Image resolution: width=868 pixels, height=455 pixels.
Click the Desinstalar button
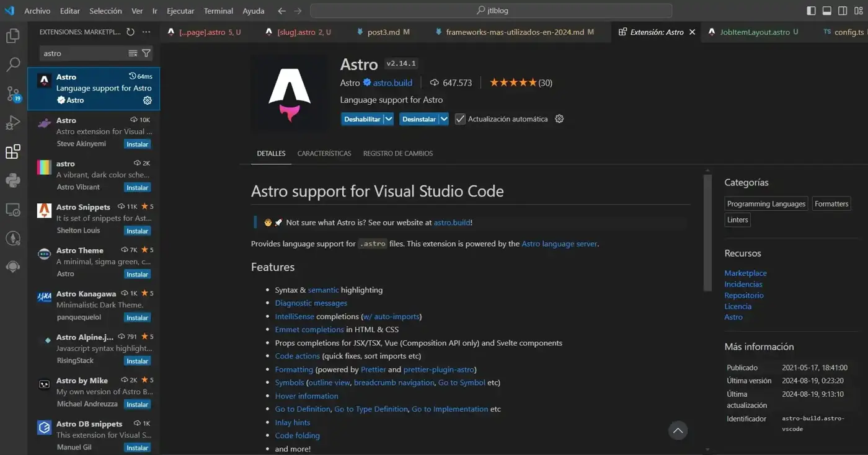419,119
